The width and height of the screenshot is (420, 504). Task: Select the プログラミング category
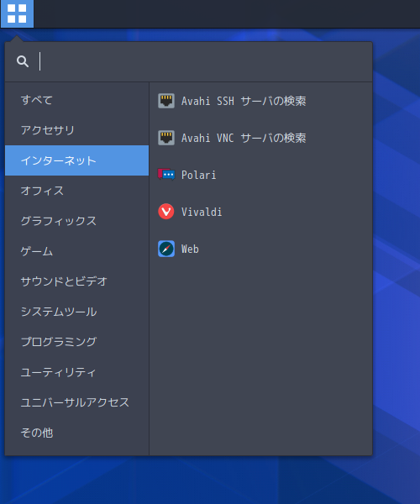click(x=76, y=342)
